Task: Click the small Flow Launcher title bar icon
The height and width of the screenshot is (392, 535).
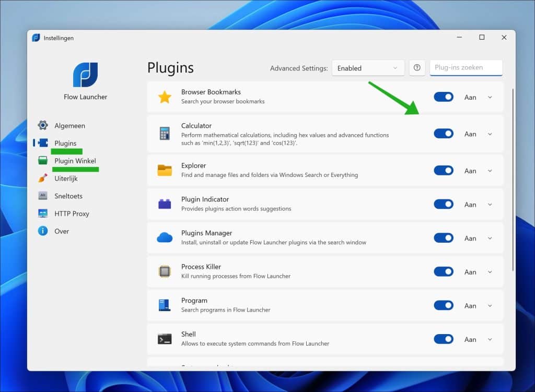Action: pyautogui.click(x=36, y=38)
